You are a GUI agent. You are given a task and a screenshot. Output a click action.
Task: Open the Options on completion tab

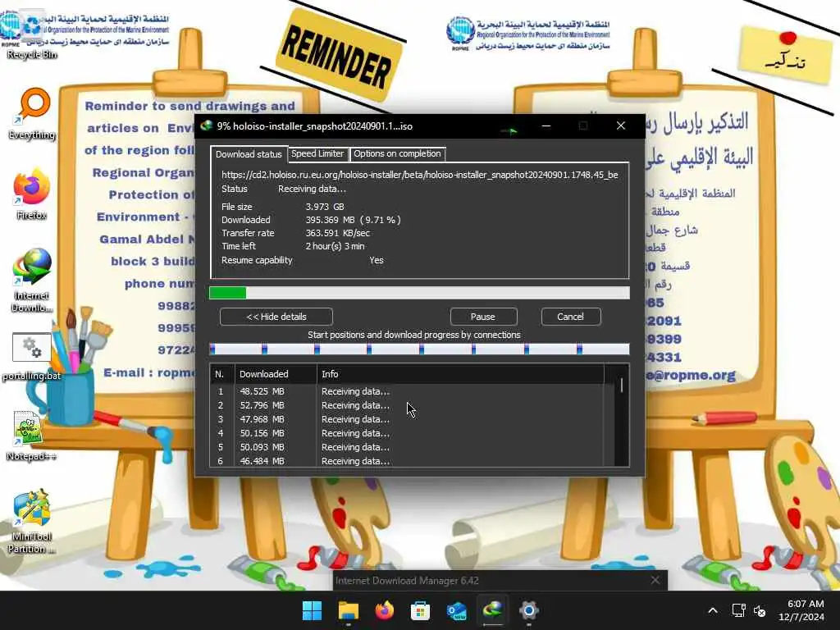pyautogui.click(x=397, y=153)
